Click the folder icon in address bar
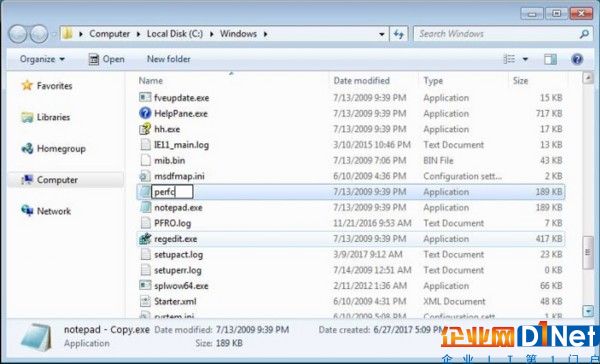 68,34
